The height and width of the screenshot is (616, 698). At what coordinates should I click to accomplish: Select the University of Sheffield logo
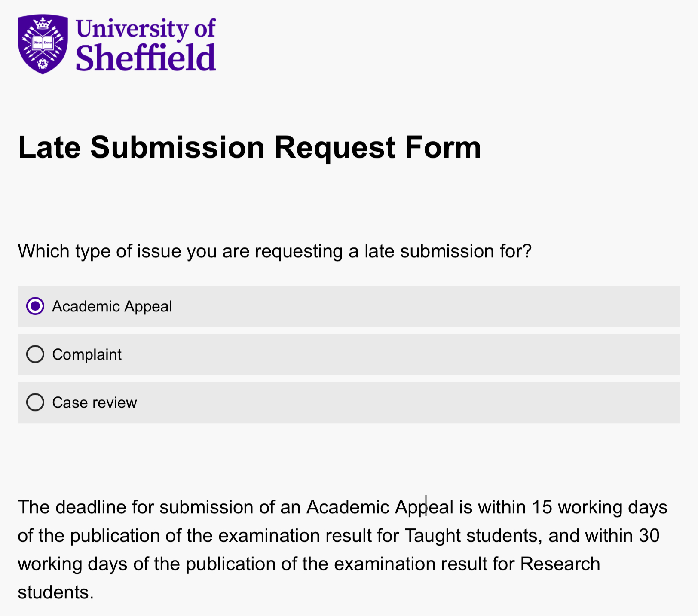(116, 43)
